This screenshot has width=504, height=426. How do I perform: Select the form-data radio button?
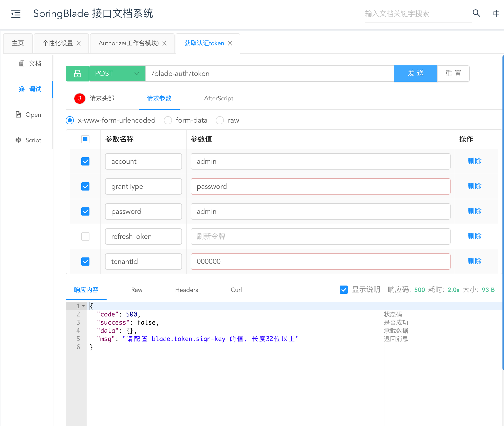click(168, 120)
